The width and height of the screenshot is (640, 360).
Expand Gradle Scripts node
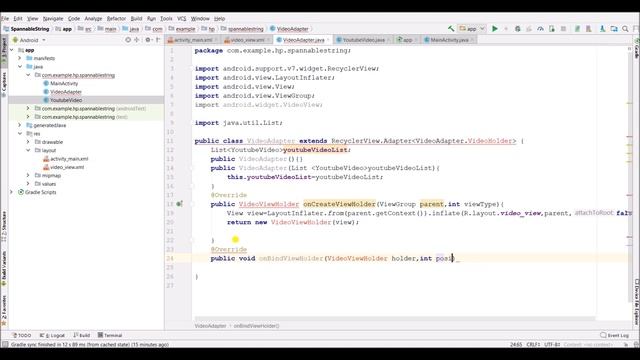[x=12, y=192]
